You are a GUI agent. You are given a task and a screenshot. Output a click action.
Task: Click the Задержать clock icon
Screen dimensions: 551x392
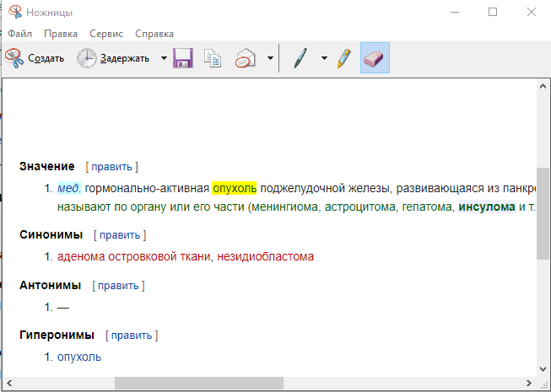[x=87, y=58]
